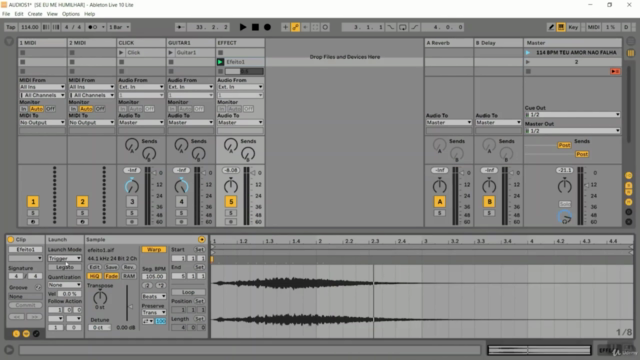Open the Quantization None dropdown

tap(64, 285)
